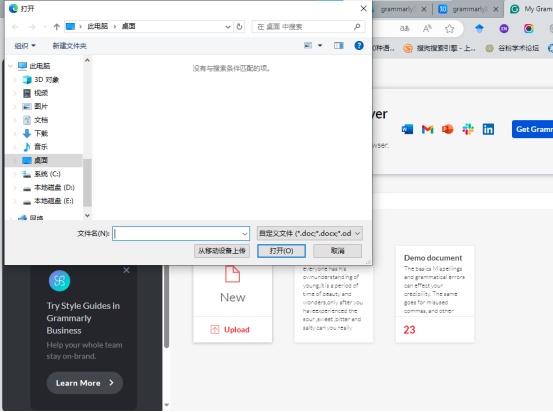Open the view options dropdown arrow
Screen dimensions: 553x412
pyautogui.click(x=320, y=46)
